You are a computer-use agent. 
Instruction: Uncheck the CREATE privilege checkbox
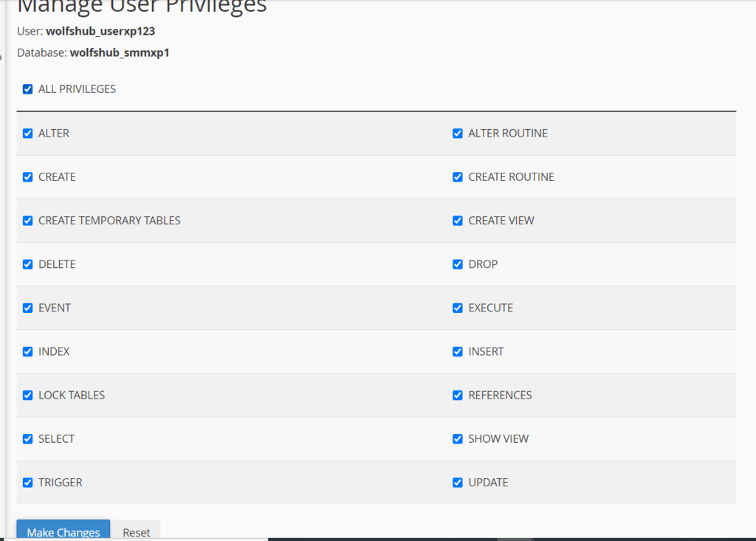tap(28, 177)
